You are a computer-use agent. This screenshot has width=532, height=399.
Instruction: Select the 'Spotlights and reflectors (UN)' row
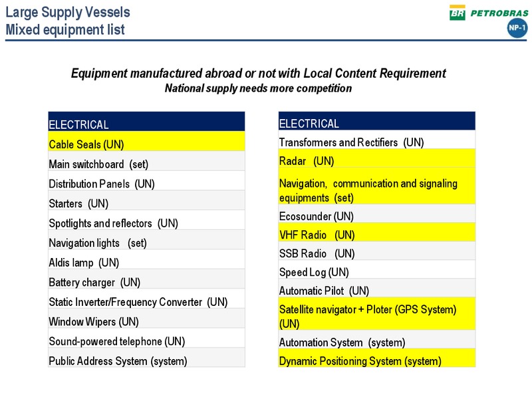point(146,220)
